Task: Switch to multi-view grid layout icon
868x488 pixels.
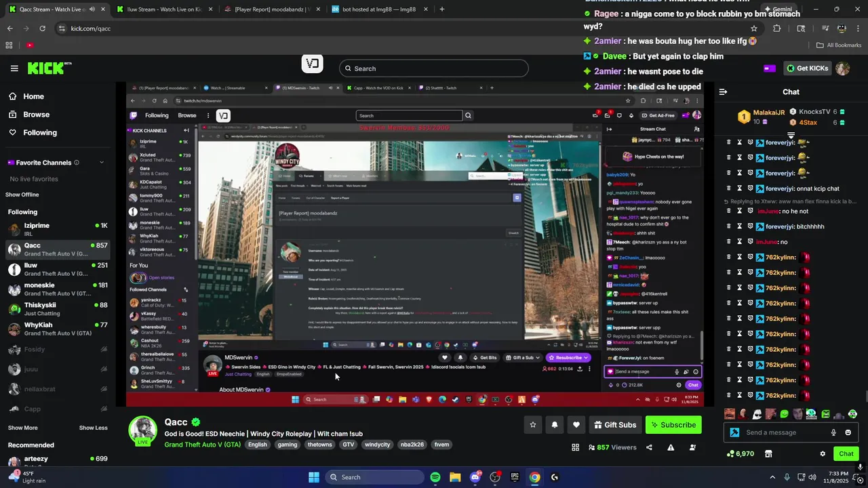Action: pos(575,447)
